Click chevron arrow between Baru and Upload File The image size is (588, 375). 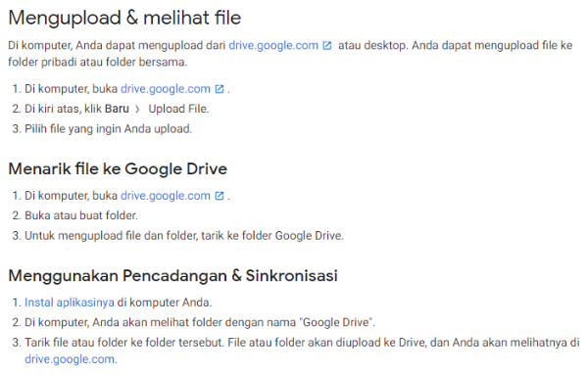(137, 110)
